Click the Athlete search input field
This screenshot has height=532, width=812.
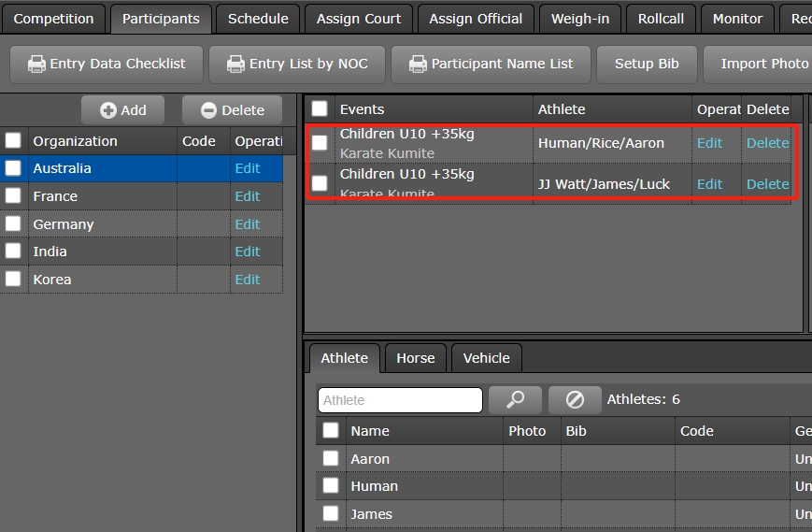coord(400,400)
